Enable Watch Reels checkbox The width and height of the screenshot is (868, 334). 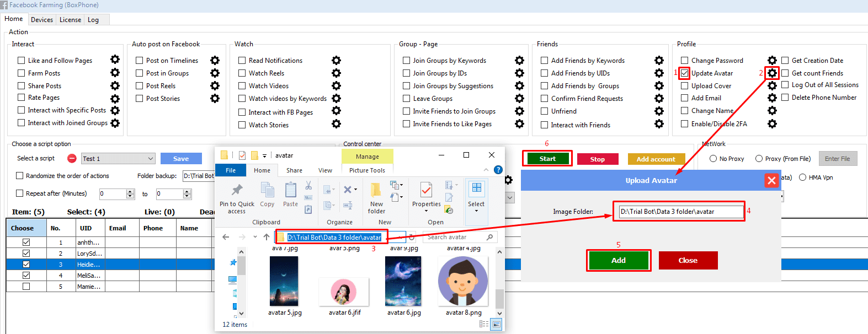tap(242, 73)
